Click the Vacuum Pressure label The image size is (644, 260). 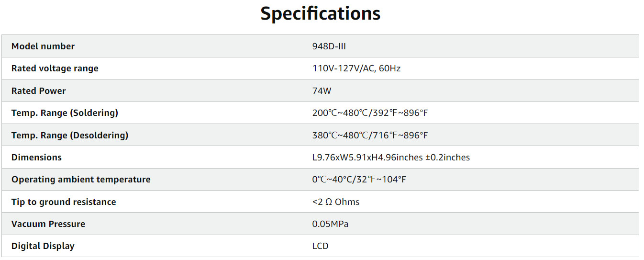coord(48,224)
